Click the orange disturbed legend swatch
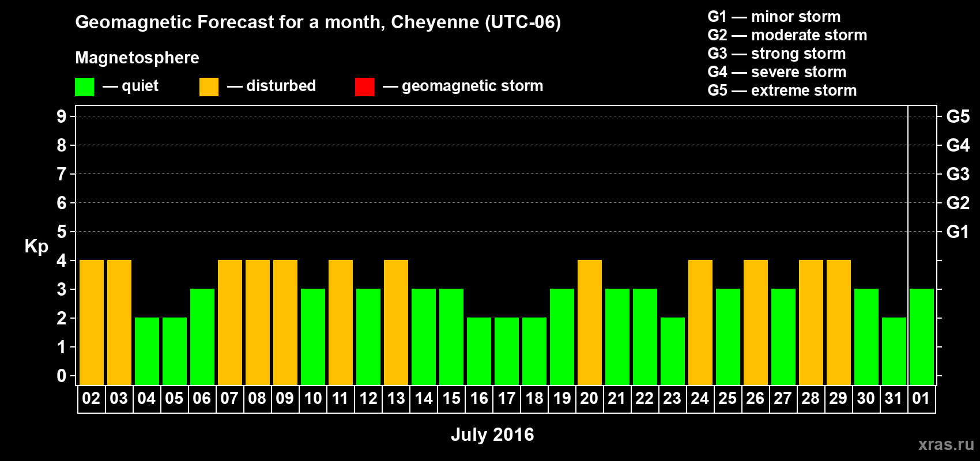Viewport: 980px width, 461px height. click(209, 87)
